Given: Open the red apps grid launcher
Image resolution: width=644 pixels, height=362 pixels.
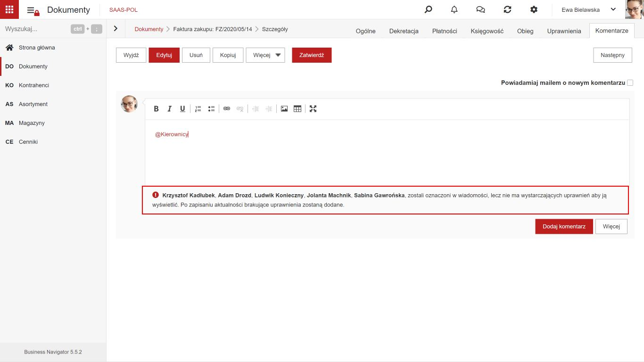Looking at the screenshot, I should (x=9, y=9).
